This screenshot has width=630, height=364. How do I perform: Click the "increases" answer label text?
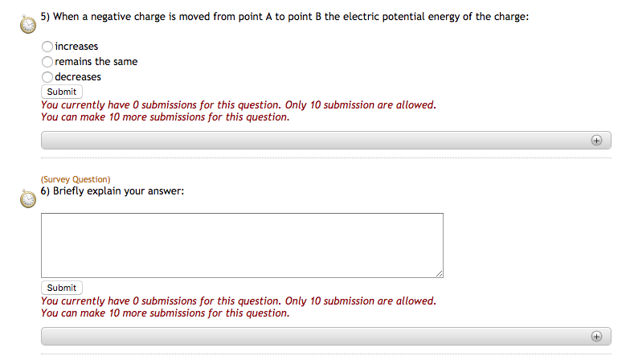pyautogui.click(x=76, y=47)
